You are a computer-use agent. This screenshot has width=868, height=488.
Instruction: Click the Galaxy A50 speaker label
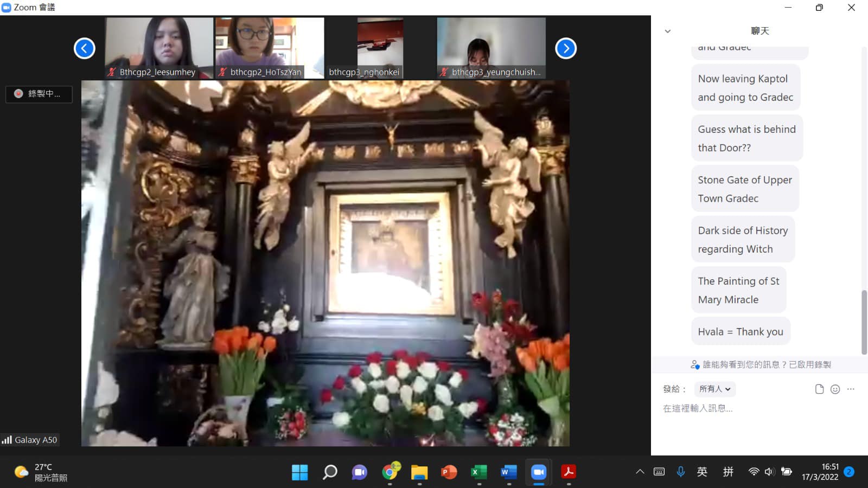(x=30, y=440)
